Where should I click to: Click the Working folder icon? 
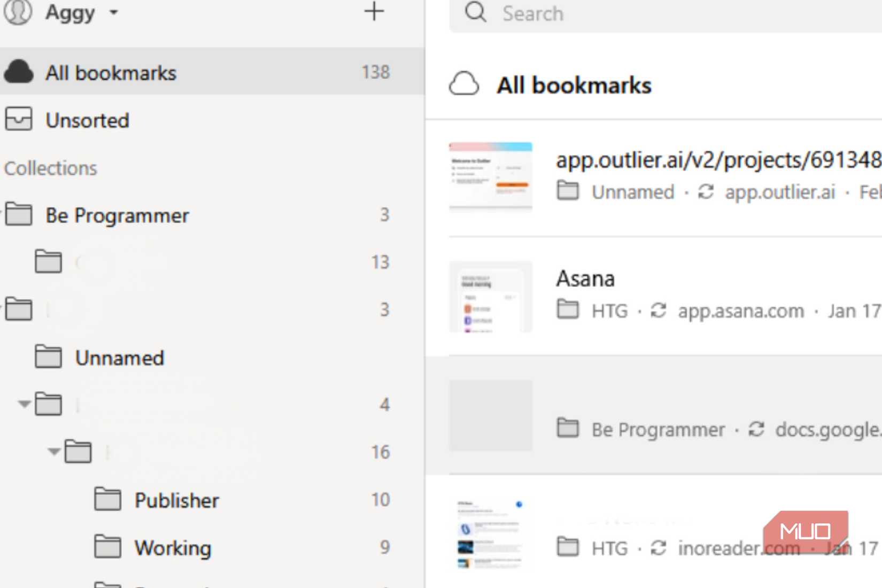click(x=108, y=547)
